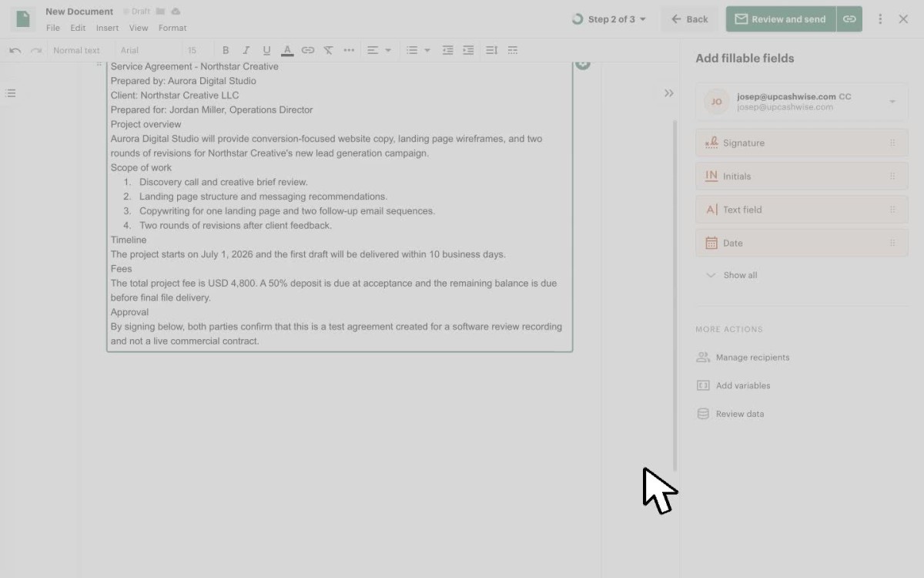Click the green gear on the text block
Image resolution: width=924 pixels, height=578 pixels.
[583, 64]
